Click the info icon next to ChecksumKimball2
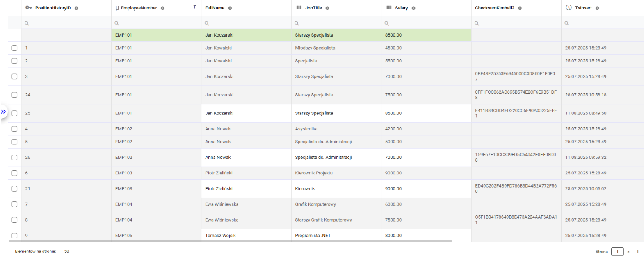 click(520, 8)
